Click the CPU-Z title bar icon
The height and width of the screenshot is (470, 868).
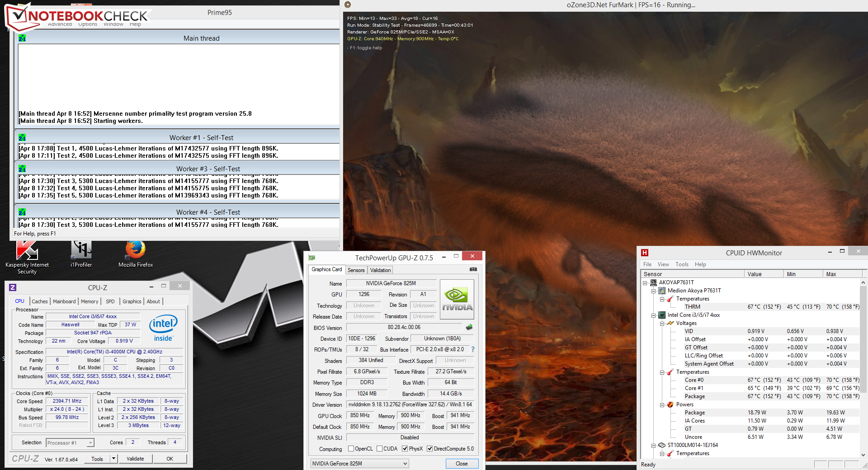[x=13, y=287]
